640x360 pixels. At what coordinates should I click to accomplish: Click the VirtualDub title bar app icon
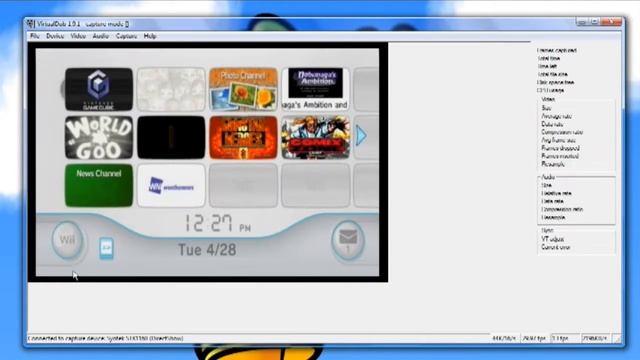point(31,24)
